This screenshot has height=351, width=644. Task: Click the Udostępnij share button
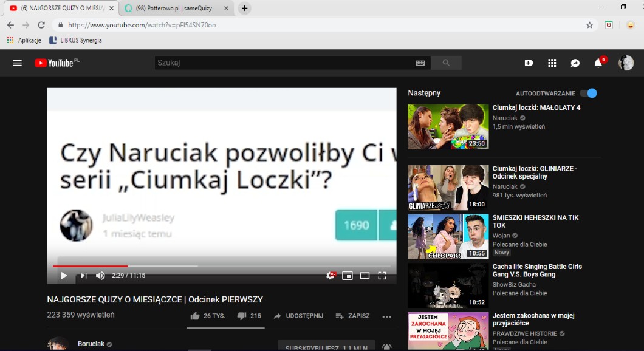pos(298,316)
